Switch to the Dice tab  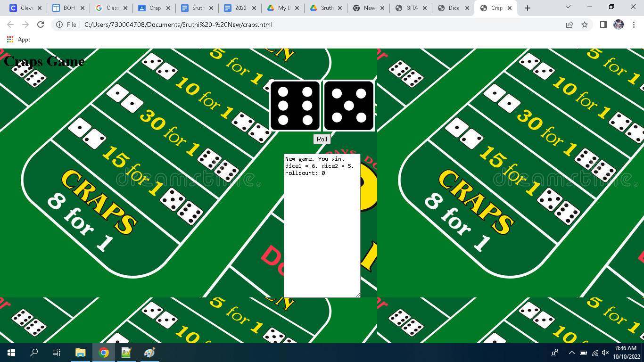click(x=454, y=8)
